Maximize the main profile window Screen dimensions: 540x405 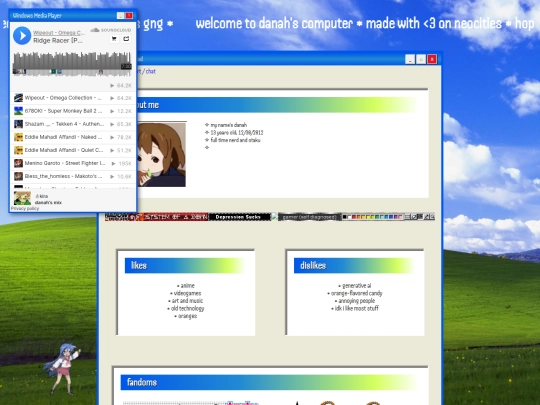tap(421, 60)
